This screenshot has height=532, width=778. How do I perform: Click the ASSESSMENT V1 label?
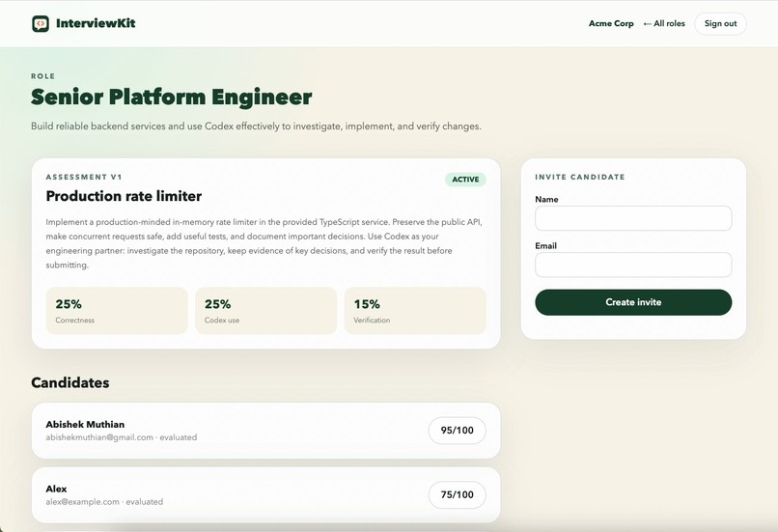[x=84, y=177]
